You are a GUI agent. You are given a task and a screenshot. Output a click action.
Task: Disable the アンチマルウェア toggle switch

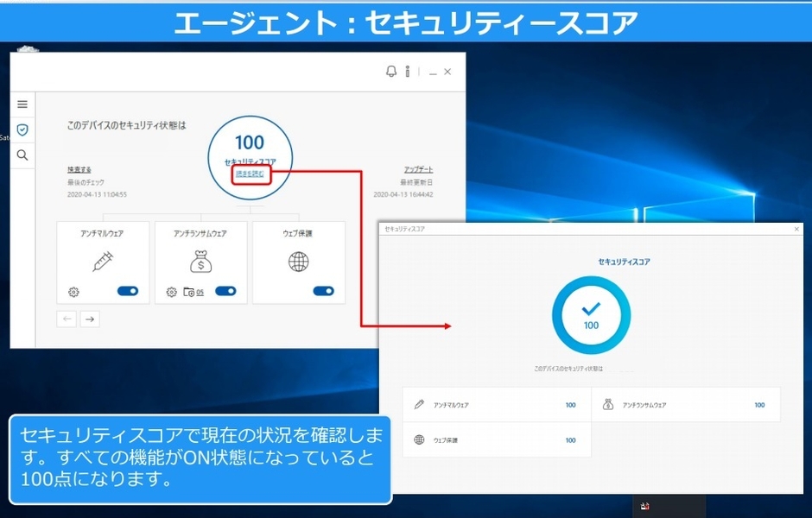129,290
